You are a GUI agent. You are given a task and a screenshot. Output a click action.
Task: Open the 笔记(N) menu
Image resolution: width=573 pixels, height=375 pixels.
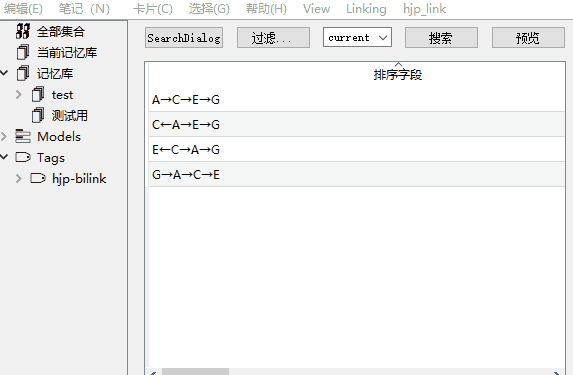(x=84, y=9)
